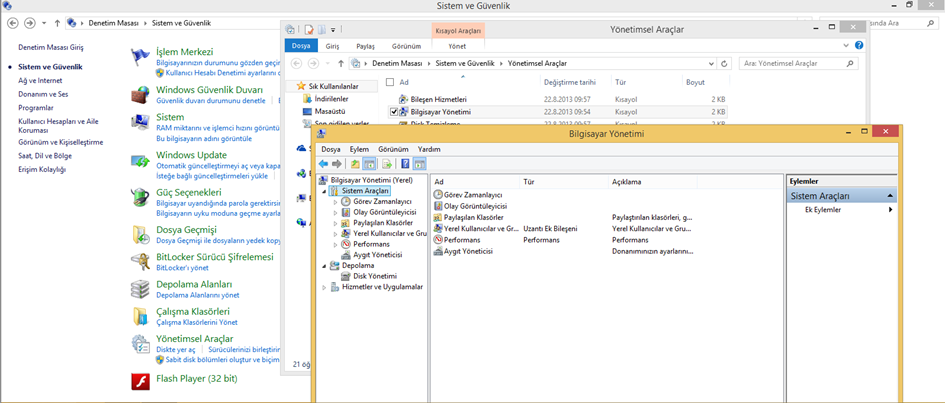This screenshot has height=403, width=945.
Task: Expand the Hizmetler ve Uygulamalar tree node
Action: pos(324,287)
